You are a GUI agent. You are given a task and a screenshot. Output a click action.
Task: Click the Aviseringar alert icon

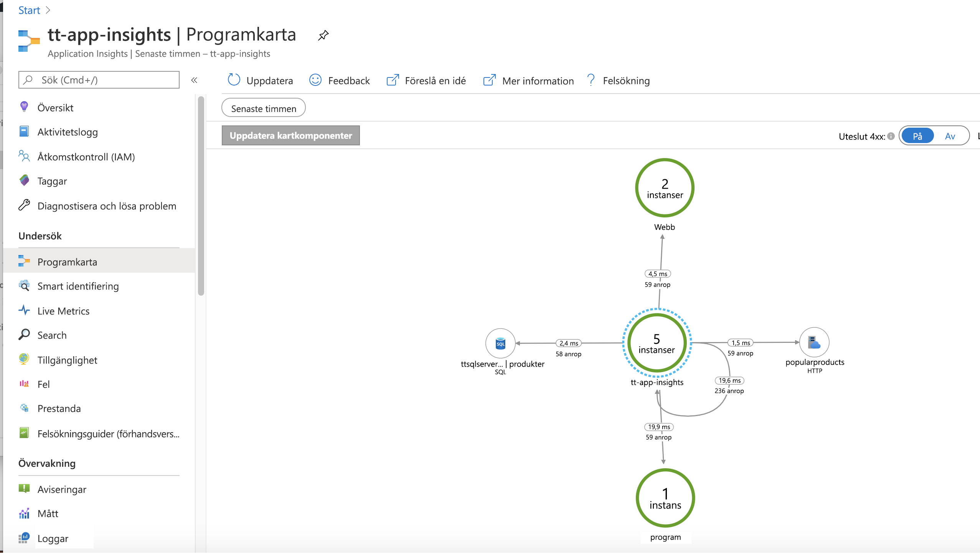point(24,488)
